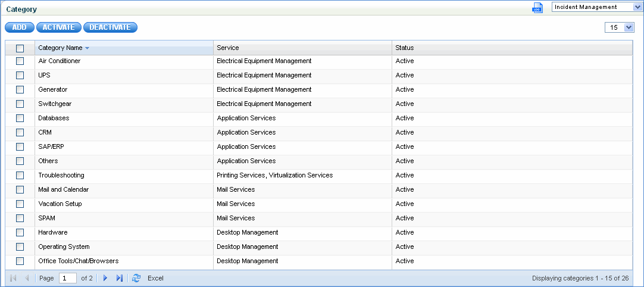Click the Displaying categories 1 - 15 text
The width and height of the screenshot is (644, 287).
[580, 278]
